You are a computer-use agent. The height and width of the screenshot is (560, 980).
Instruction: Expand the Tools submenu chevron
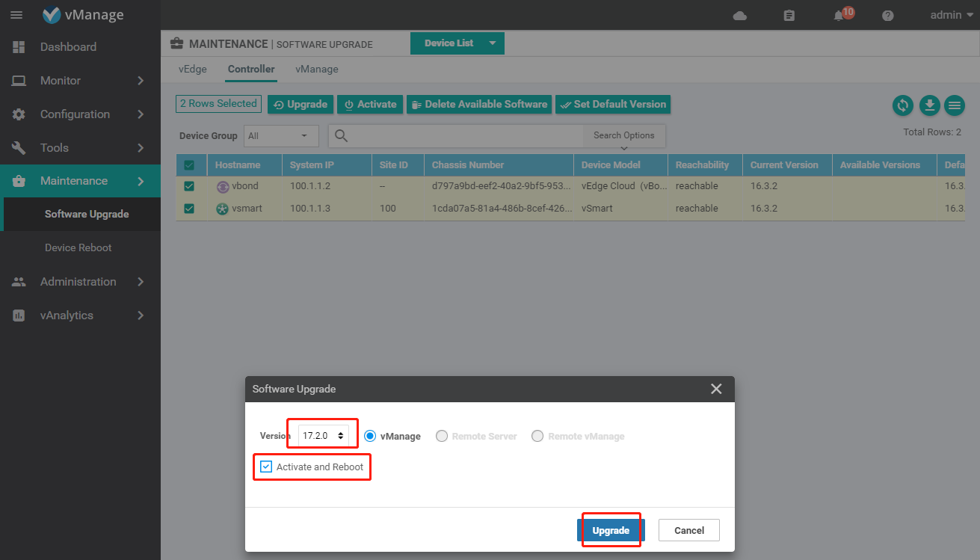click(141, 148)
